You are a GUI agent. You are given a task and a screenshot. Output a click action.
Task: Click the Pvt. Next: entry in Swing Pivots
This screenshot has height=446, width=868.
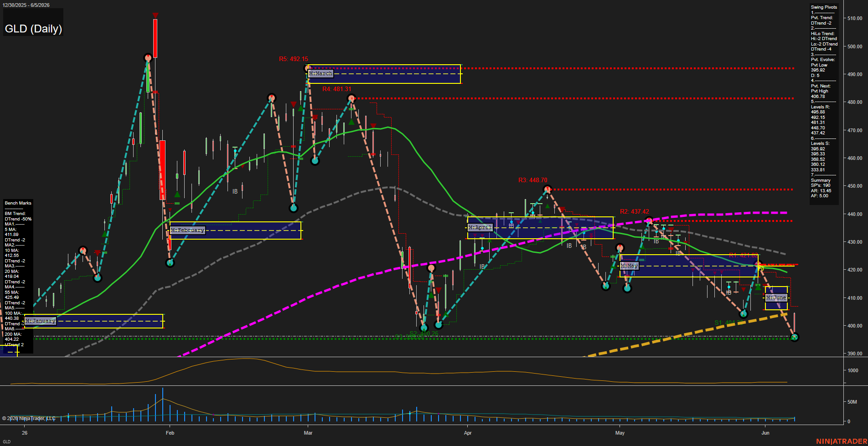click(821, 86)
